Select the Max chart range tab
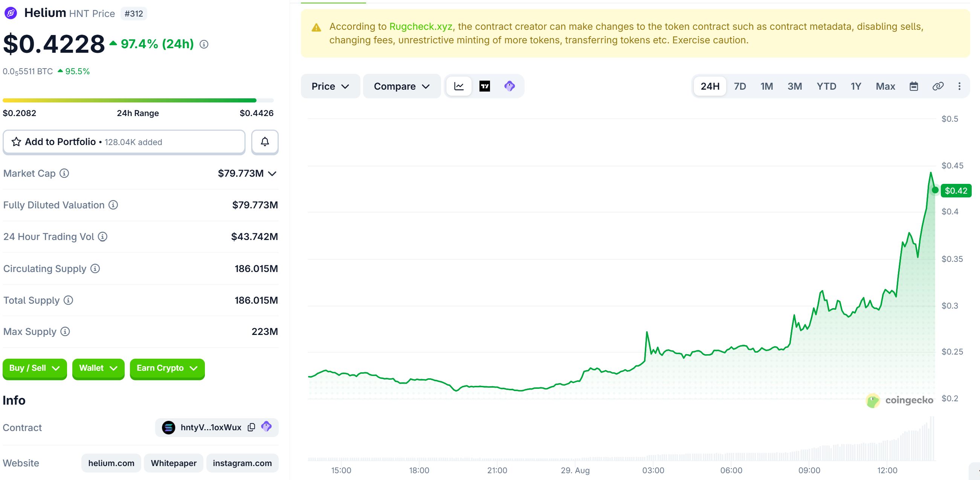Screen dimensions: 980x480 click(x=885, y=86)
